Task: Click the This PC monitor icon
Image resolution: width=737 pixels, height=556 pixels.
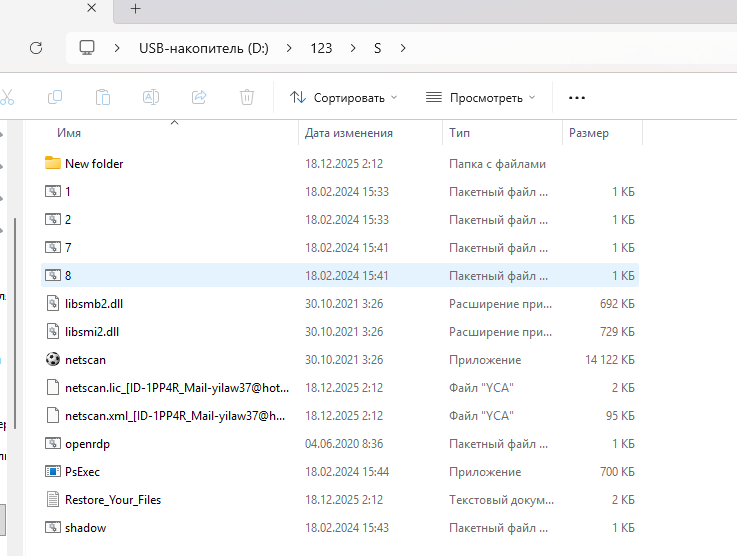Action: click(x=87, y=48)
